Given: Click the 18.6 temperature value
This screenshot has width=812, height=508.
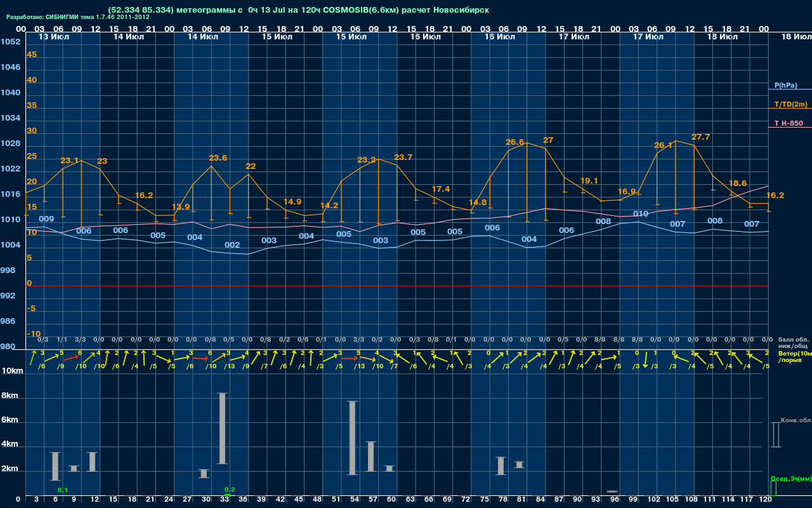Looking at the screenshot, I should point(738,184).
